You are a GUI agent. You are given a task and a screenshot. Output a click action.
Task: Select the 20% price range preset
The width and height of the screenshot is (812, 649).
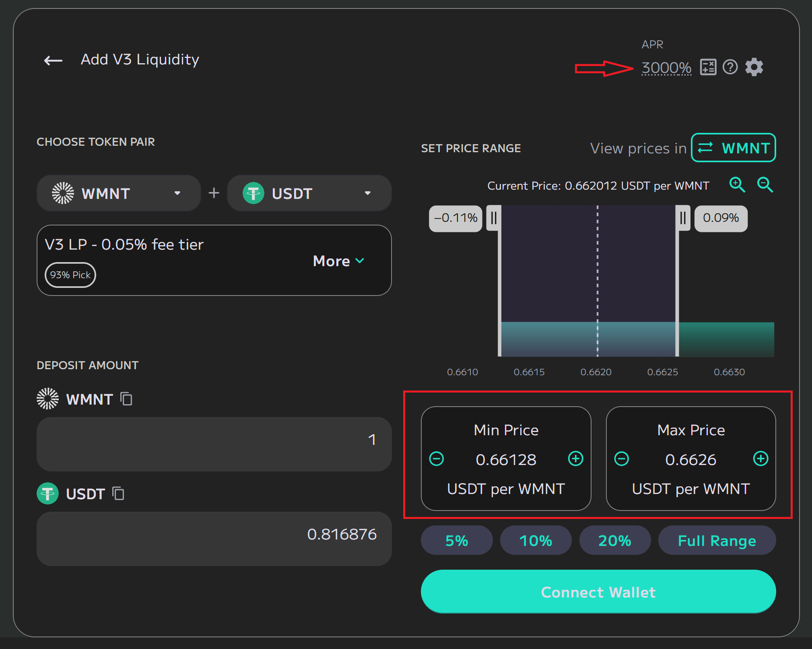point(614,540)
